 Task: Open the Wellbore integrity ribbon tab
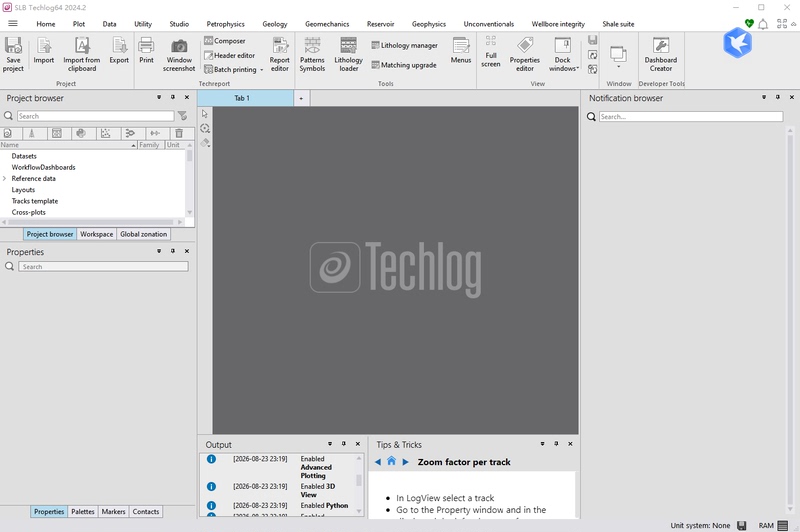click(558, 24)
